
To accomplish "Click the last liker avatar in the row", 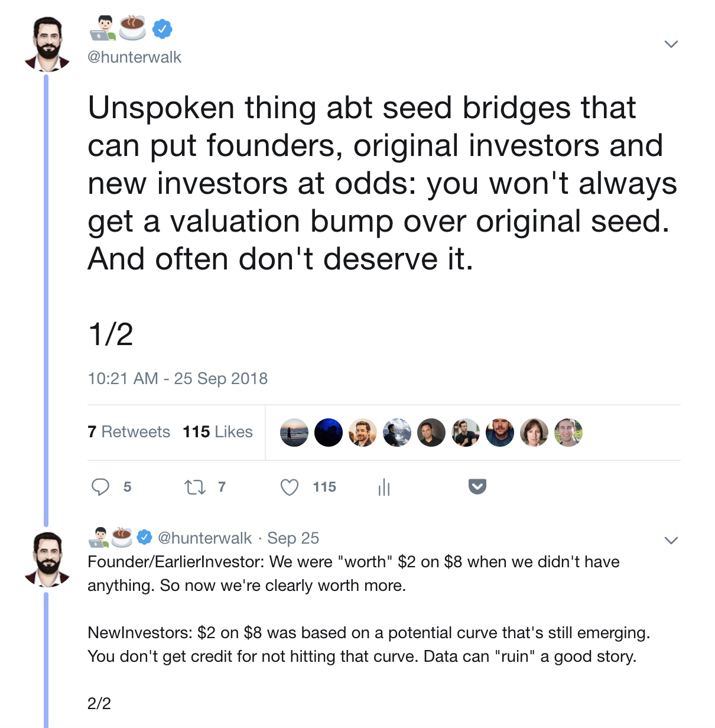I will point(568,433).
